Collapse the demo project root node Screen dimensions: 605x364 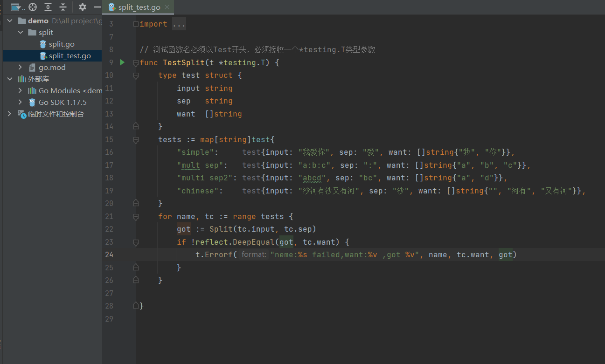tap(10, 21)
